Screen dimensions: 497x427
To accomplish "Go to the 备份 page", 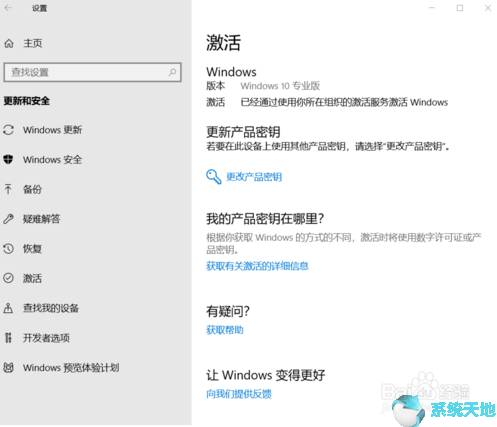I will click(x=32, y=189).
